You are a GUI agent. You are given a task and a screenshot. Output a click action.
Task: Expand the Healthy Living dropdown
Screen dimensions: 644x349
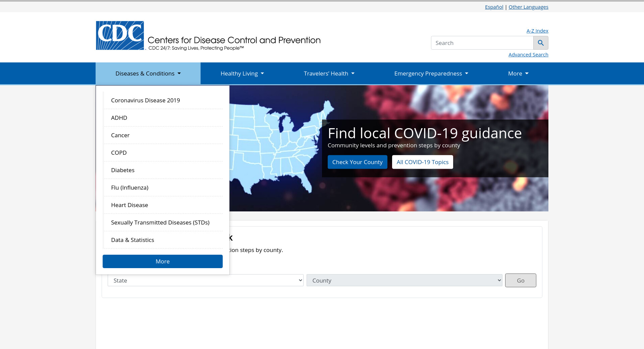tap(242, 73)
